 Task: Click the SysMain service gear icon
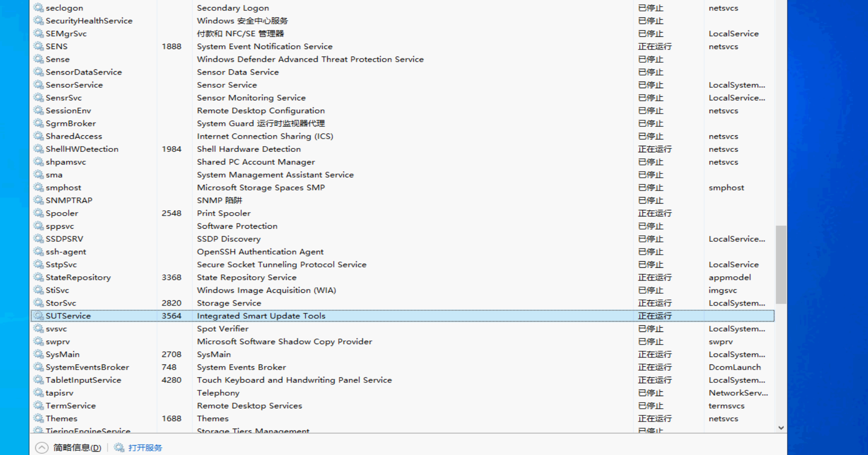(x=39, y=354)
